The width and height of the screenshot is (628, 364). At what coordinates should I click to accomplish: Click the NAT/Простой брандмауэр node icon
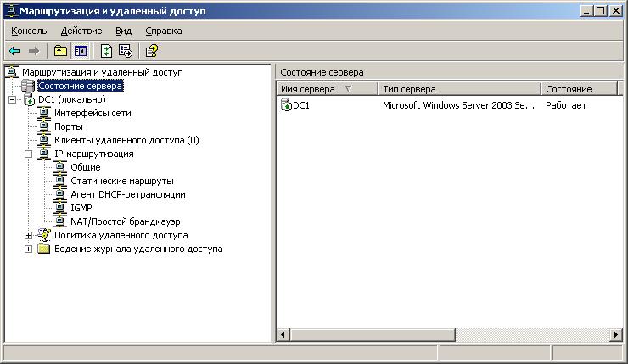(60, 221)
